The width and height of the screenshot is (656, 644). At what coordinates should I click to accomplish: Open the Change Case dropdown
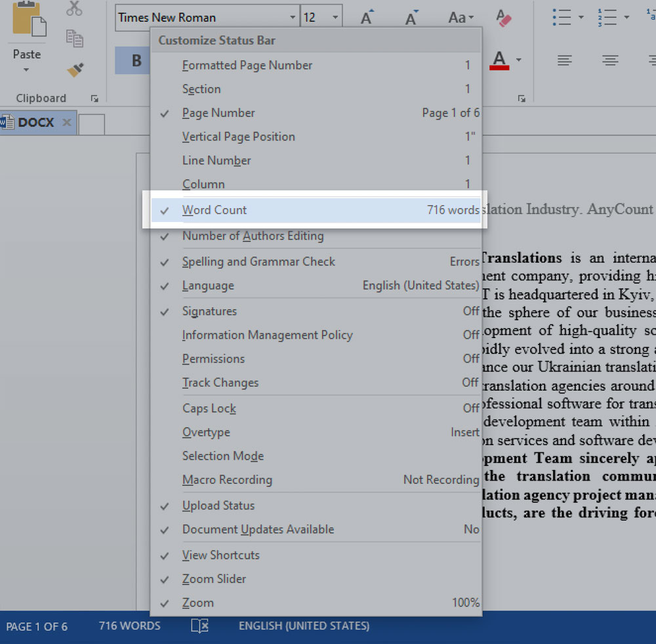coord(461,18)
